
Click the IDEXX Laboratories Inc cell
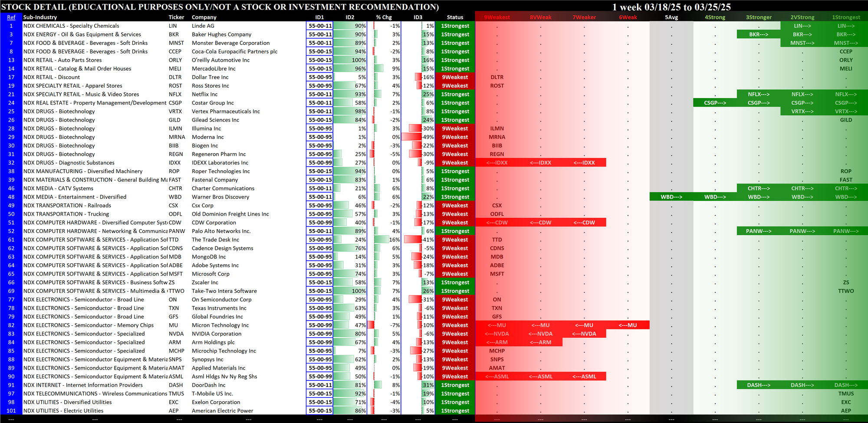point(220,163)
